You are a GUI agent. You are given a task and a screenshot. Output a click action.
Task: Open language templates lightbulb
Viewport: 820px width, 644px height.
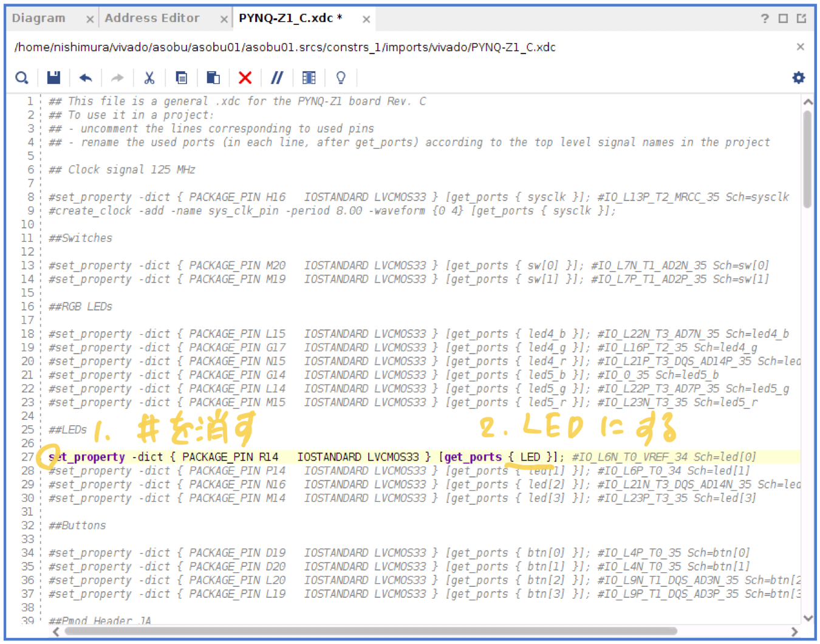click(341, 78)
